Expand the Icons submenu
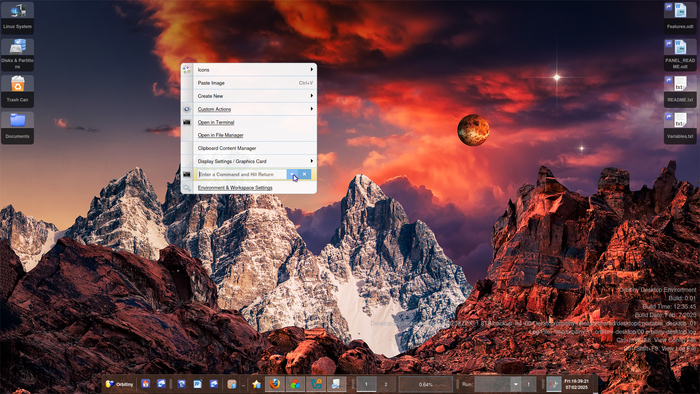700x394 pixels. 255,70
